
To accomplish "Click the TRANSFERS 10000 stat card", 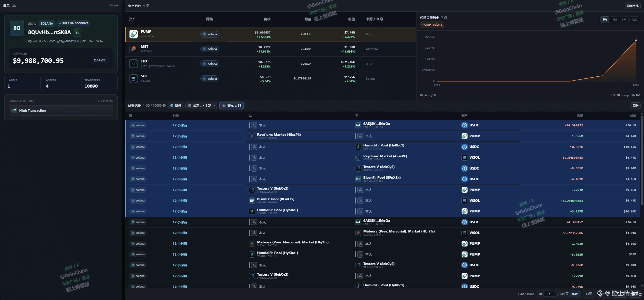I will [99, 84].
